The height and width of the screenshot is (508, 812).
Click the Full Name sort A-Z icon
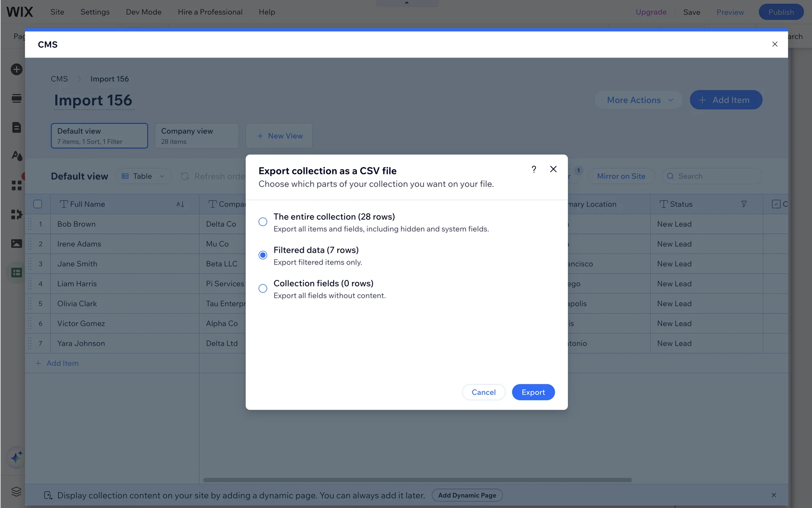(180, 204)
